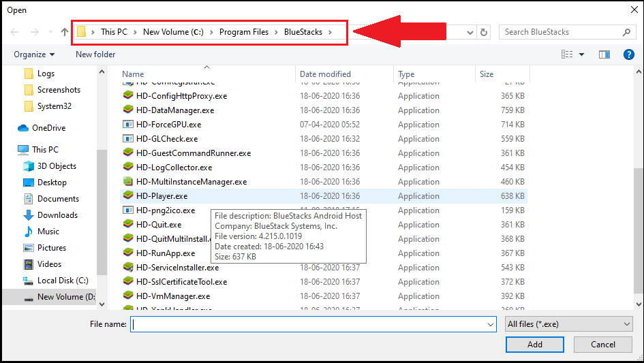The width and height of the screenshot is (644, 363).
Task: Select New Volume (C:) in the address path
Action: (173, 32)
